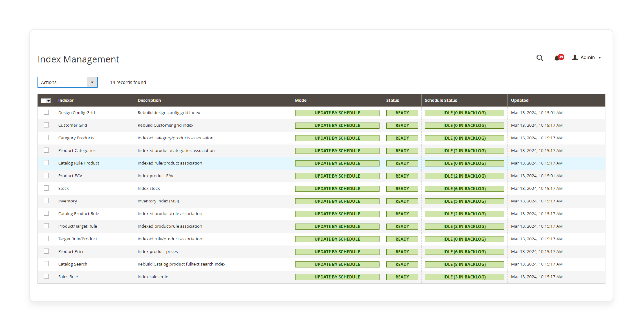This screenshot has width=644, height=331.
Task: Check the Stock indexer checkbox
Action: tap(46, 188)
